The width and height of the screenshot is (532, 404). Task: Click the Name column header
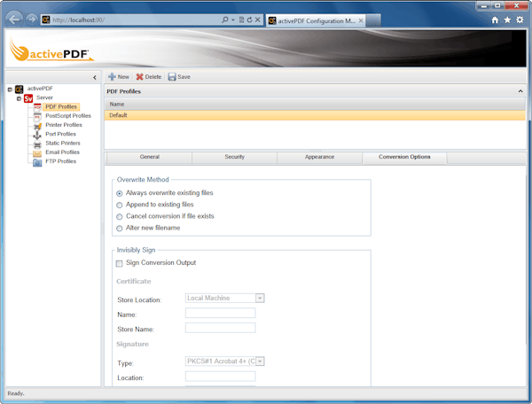tap(315, 105)
